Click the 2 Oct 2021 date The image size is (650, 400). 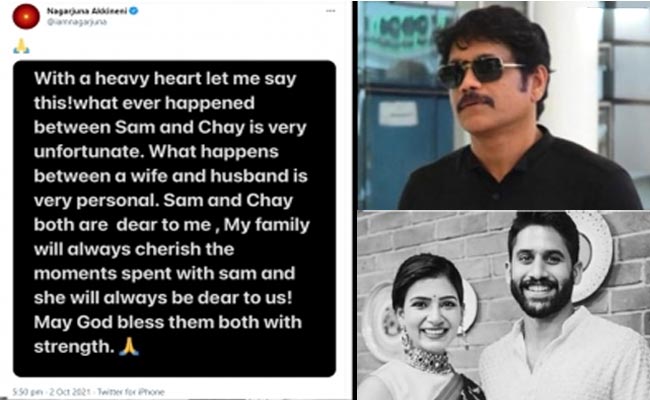click(70, 392)
